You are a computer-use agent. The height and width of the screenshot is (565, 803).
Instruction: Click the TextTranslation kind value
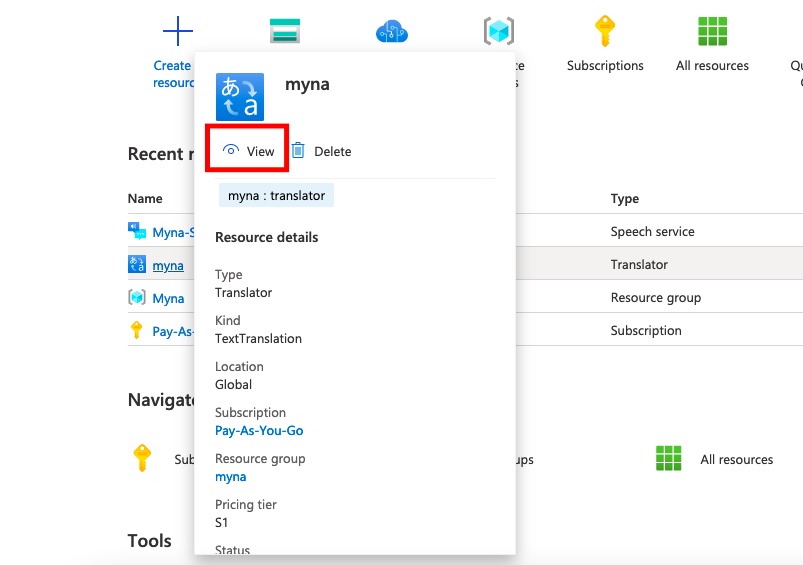pos(258,339)
